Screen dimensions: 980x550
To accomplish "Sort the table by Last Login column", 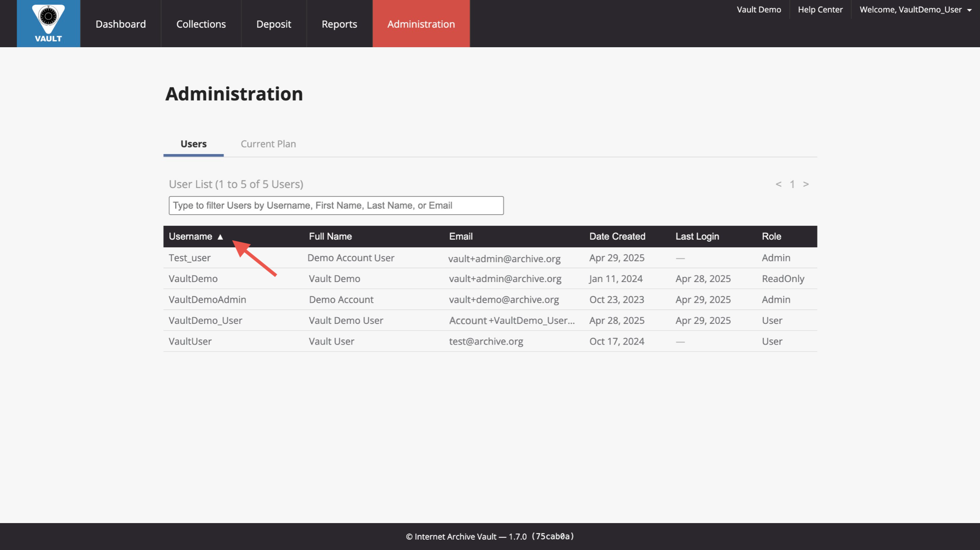I will point(697,236).
